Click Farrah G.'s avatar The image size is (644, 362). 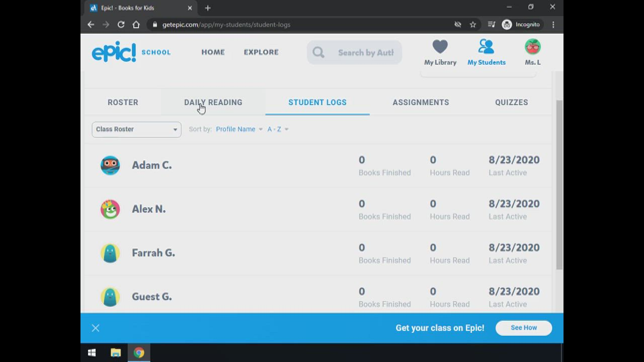tap(110, 253)
